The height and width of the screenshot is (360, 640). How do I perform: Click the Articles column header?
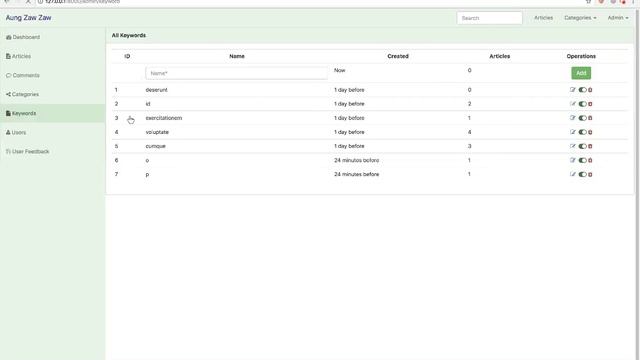[500, 56]
